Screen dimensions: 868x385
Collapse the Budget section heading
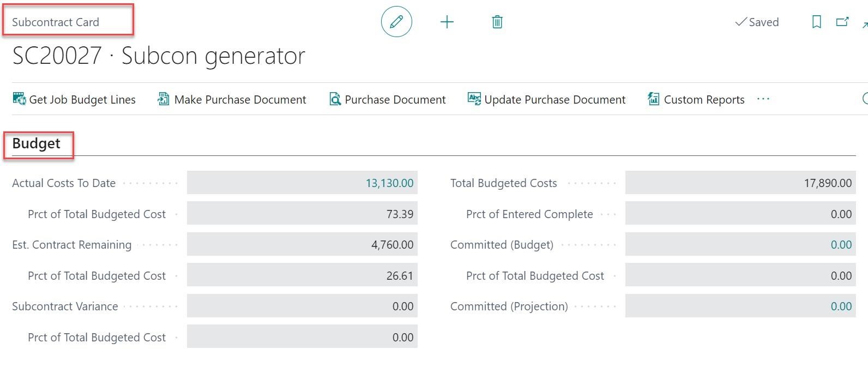36,143
